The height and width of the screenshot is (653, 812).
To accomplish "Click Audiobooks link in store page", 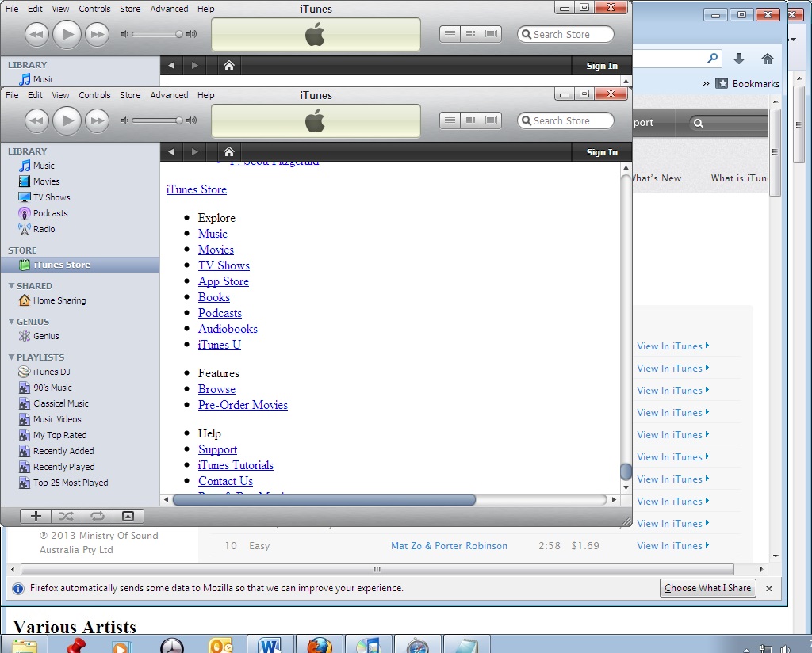I will point(228,329).
